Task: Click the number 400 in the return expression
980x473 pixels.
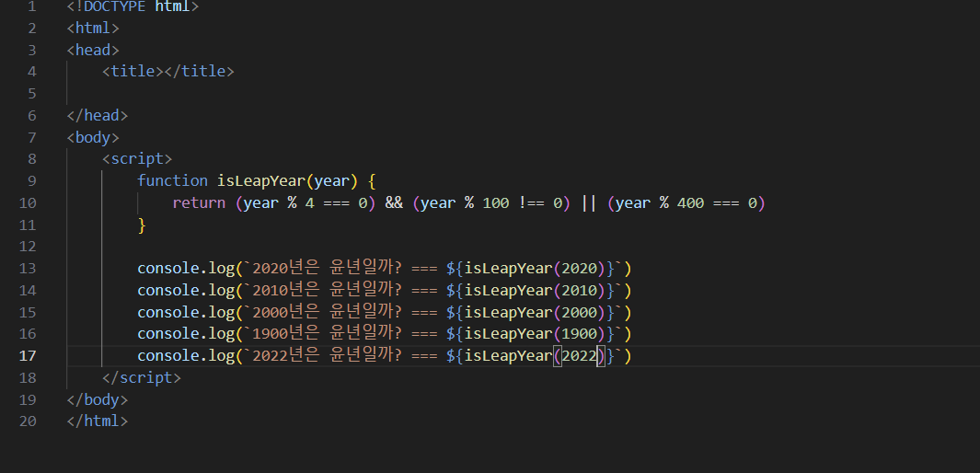Action: tap(691, 203)
